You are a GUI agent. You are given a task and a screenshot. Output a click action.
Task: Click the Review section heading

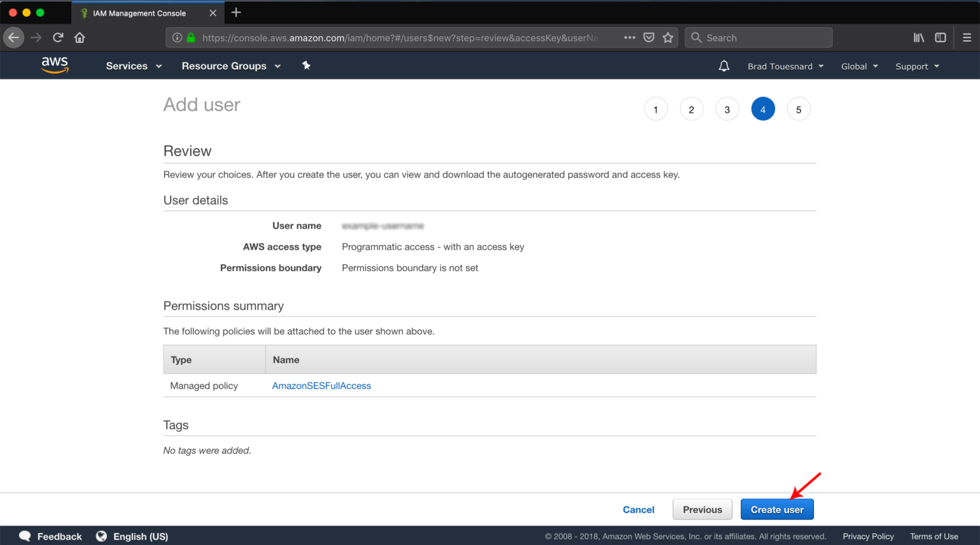click(187, 151)
